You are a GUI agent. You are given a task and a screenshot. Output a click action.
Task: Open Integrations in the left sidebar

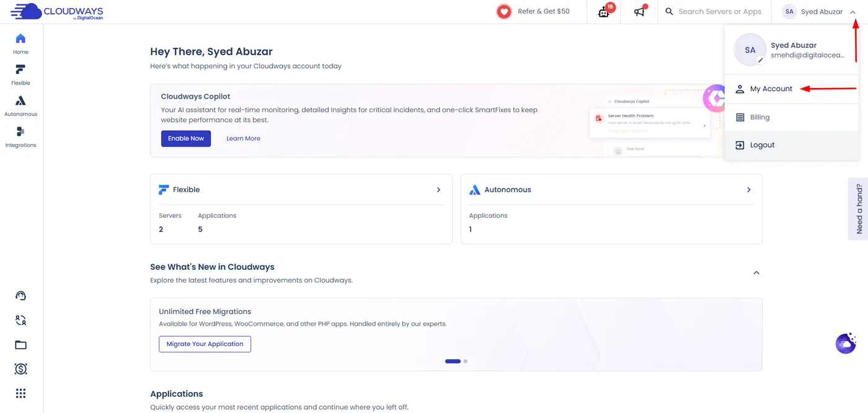20,137
